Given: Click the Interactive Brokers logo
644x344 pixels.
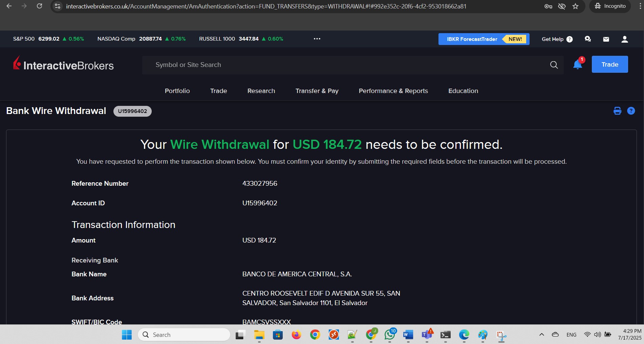Looking at the screenshot, I should [x=63, y=64].
